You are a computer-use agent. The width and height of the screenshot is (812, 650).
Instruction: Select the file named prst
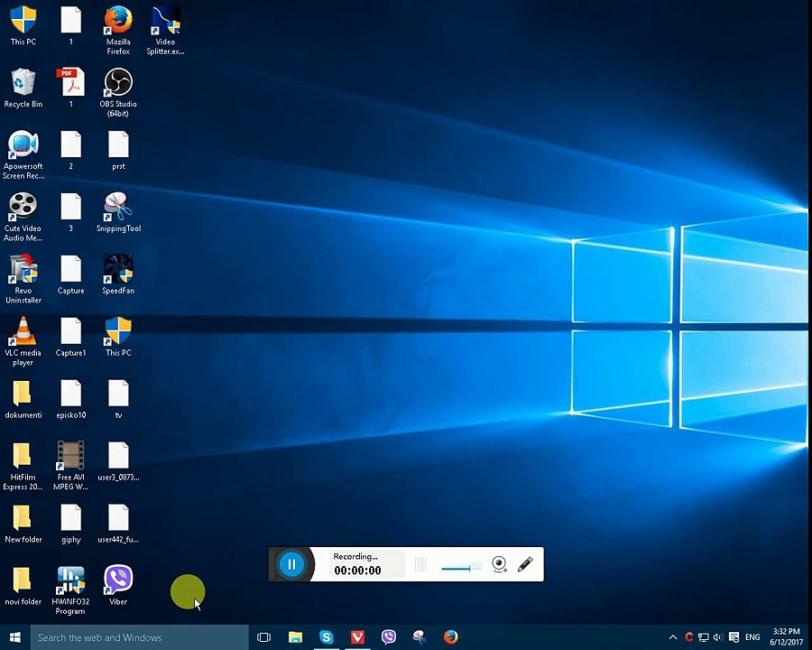point(118,151)
